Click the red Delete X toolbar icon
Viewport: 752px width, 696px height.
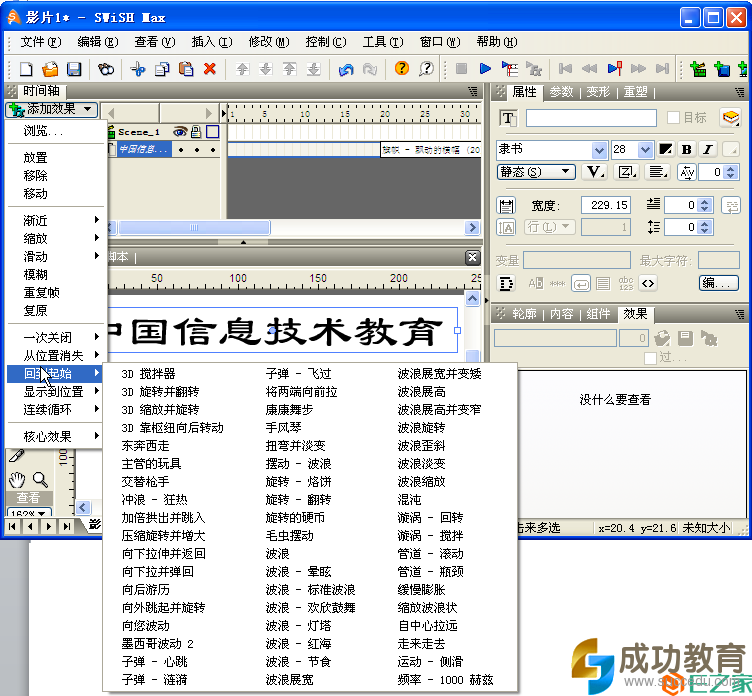click(x=210, y=69)
